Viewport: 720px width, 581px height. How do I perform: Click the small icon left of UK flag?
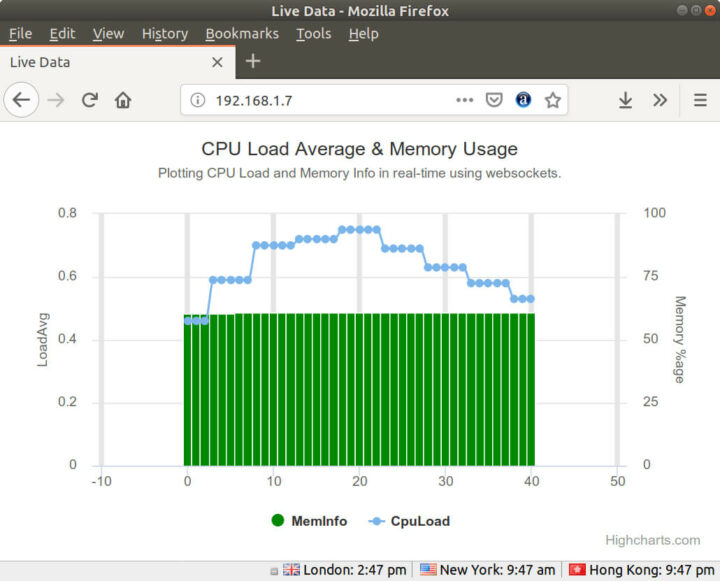pyautogui.click(x=274, y=571)
